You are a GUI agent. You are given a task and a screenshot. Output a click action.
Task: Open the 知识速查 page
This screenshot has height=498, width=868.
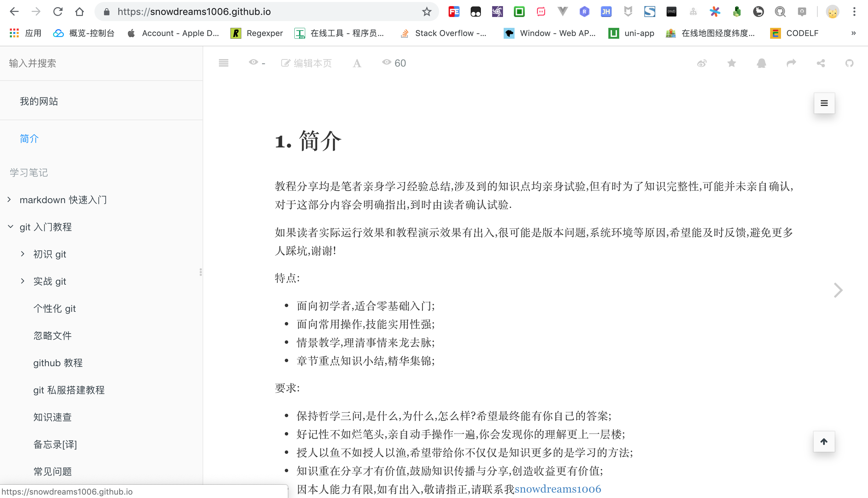[x=52, y=417]
